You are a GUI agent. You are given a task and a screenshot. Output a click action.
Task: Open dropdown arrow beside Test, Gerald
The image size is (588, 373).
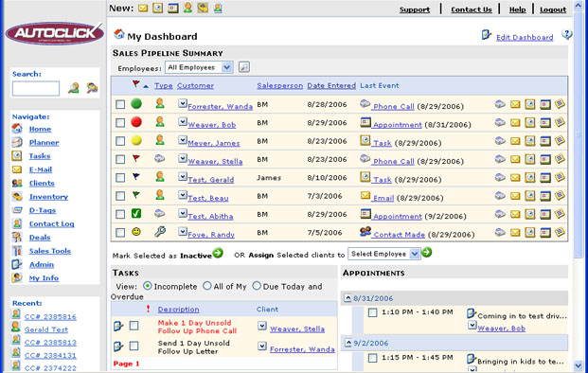tap(182, 177)
